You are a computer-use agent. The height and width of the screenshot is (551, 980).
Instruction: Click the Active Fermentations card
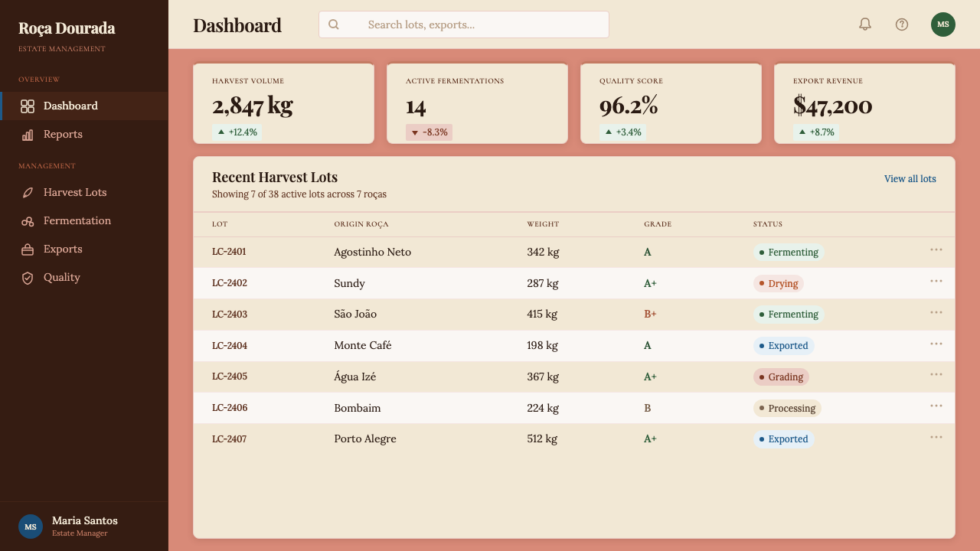pos(477,103)
